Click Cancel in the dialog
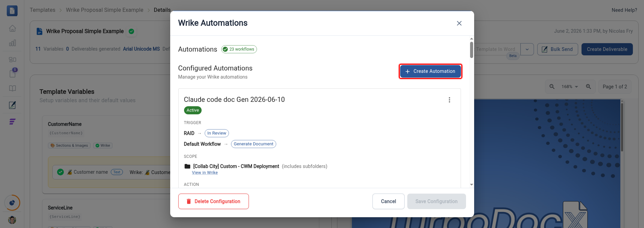 (388, 201)
